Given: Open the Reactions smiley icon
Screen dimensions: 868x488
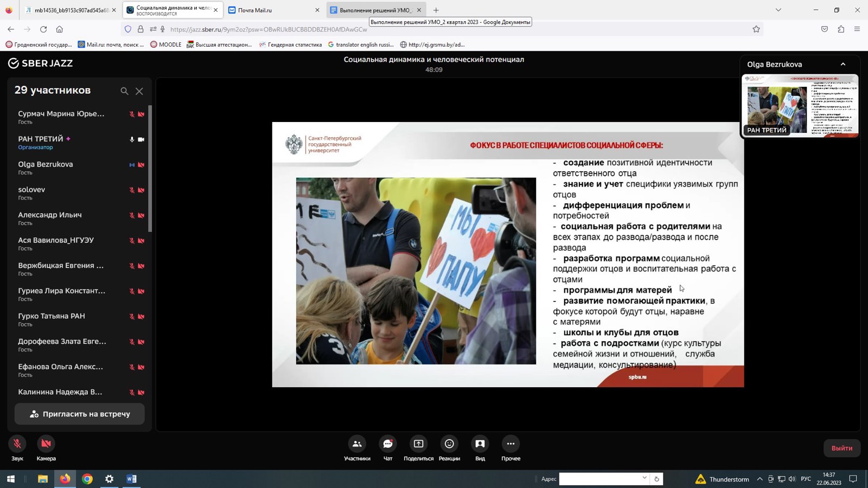Looking at the screenshot, I should pyautogui.click(x=449, y=444).
